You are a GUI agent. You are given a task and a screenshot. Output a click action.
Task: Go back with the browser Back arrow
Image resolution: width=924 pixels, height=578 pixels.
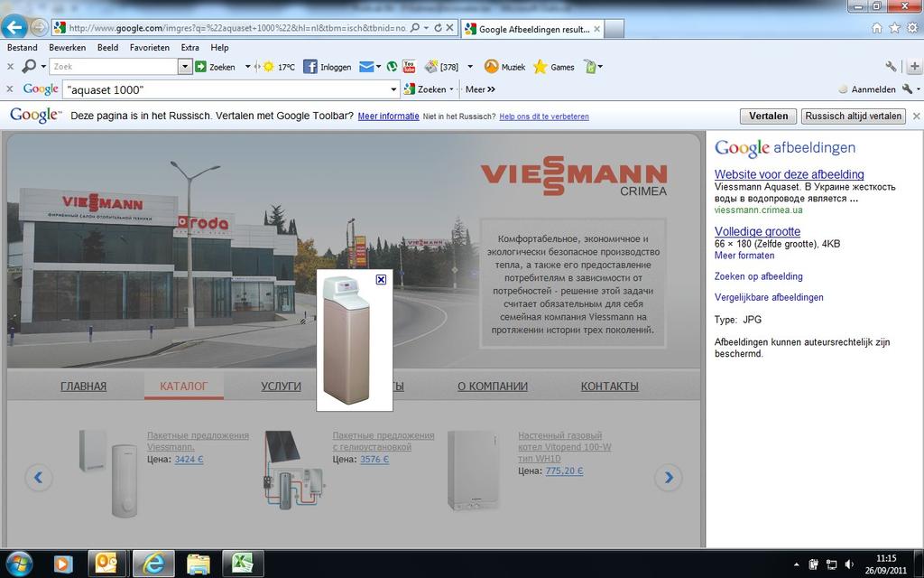(x=14, y=26)
